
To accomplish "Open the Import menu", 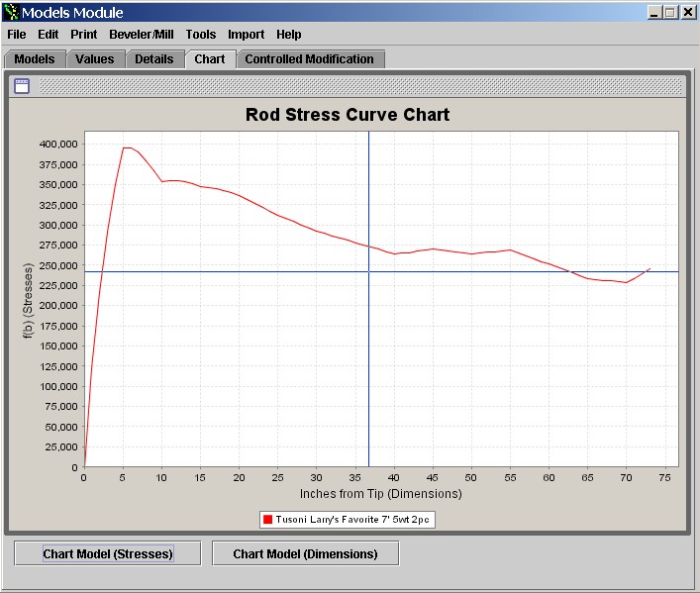I will pyautogui.click(x=246, y=34).
